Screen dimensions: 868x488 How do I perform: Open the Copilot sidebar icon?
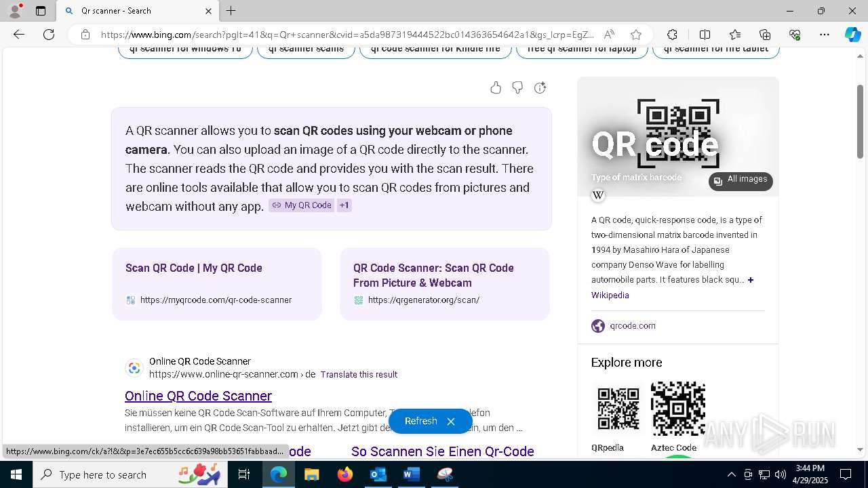852,35
